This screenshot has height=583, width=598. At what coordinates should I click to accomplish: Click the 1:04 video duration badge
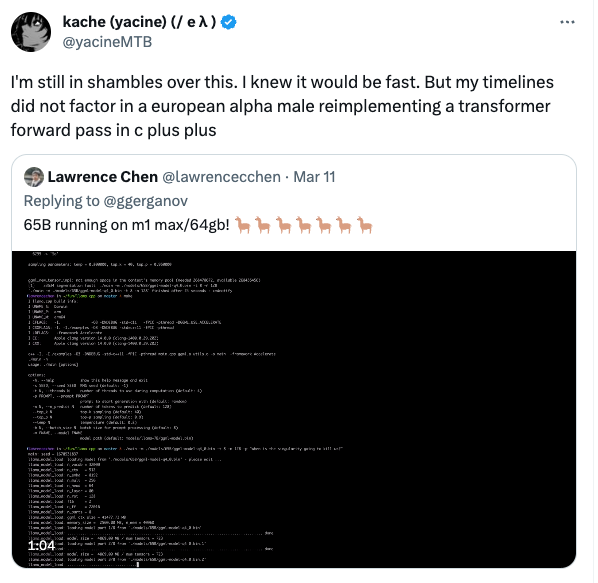tap(42, 545)
